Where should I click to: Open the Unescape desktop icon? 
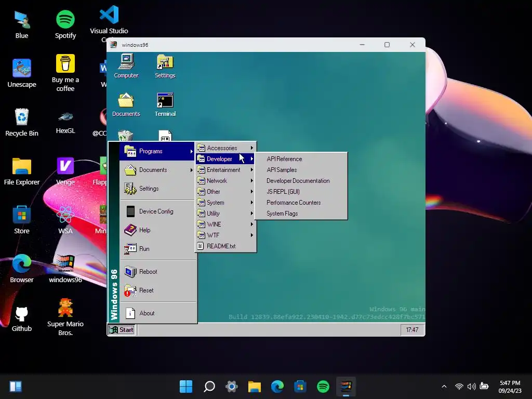click(x=22, y=73)
